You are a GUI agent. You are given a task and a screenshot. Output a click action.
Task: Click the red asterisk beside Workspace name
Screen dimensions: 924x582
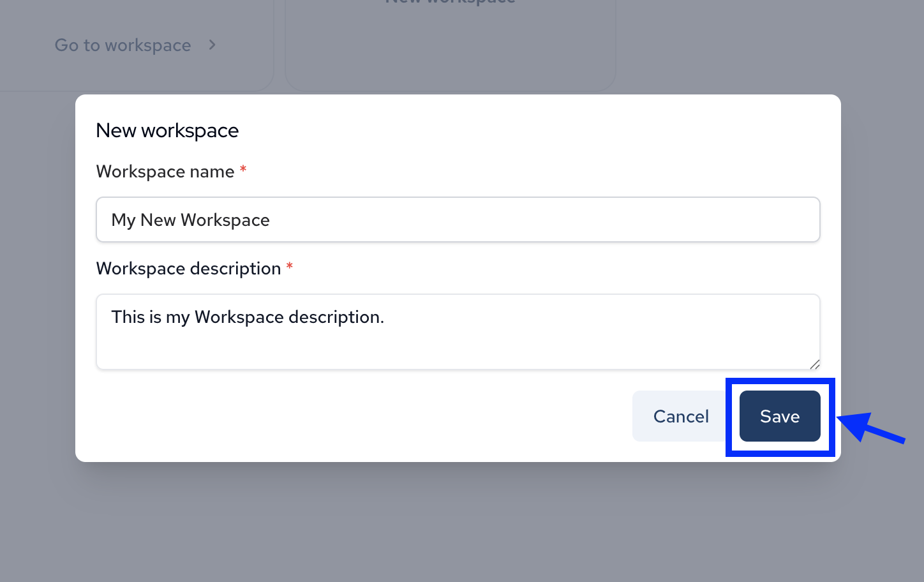coord(243,170)
